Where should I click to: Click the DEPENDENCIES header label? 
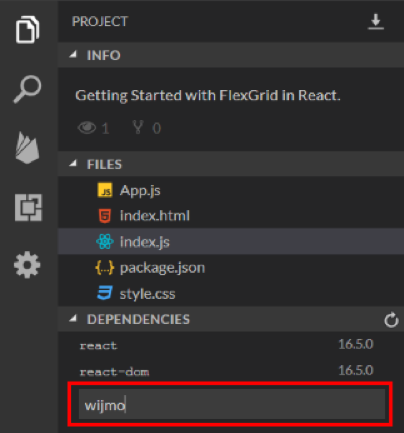[138, 319]
